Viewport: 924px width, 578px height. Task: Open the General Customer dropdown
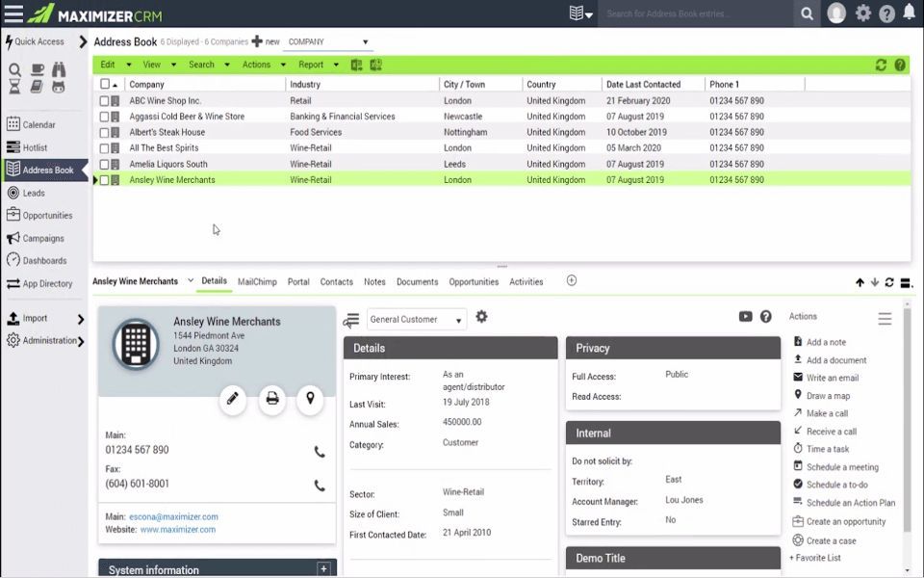point(416,319)
